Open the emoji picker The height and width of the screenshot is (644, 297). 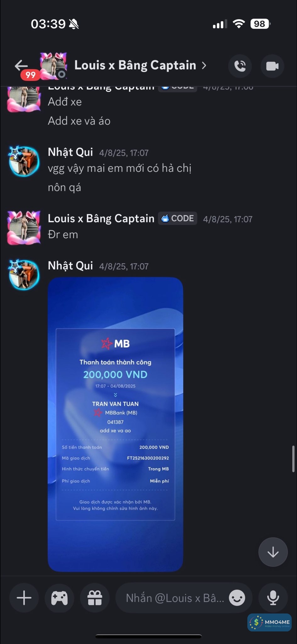pyautogui.click(x=237, y=598)
